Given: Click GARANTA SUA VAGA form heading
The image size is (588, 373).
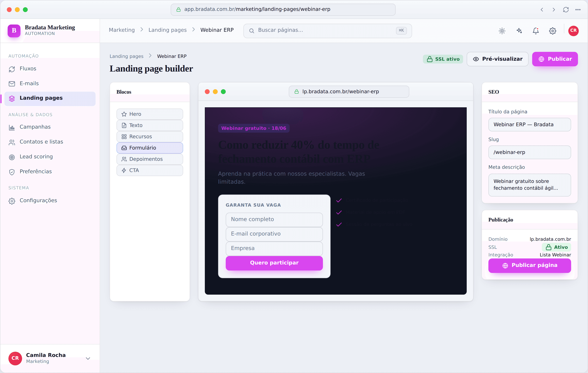Looking at the screenshot, I should 253,205.
